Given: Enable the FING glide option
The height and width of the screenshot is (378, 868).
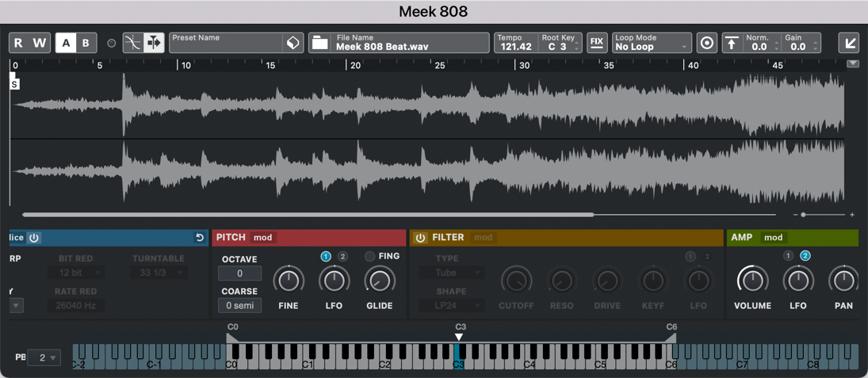Looking at the screenshot, I should pyautogui.click(x=369, y=257).
